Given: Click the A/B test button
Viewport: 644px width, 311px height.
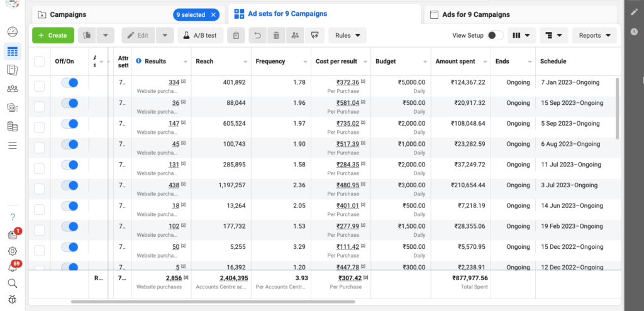Looking at the screenshot, I should pyautogui.click(x=200, y=36).
